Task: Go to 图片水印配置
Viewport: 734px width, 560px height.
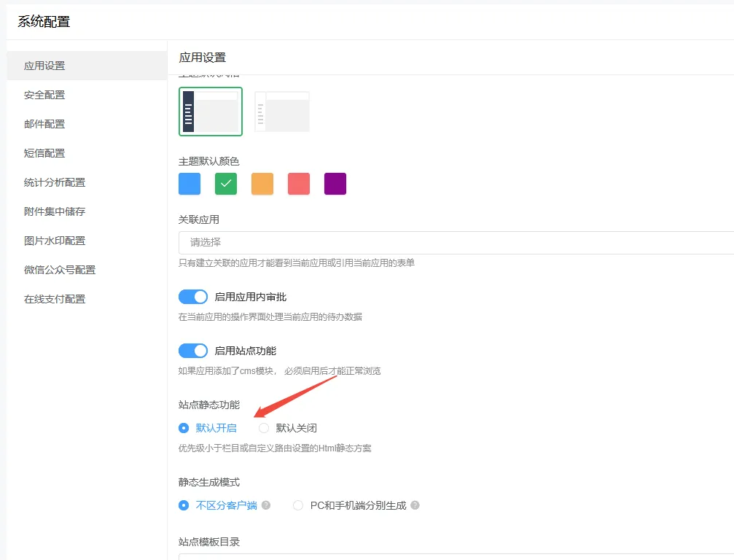Action: tap(87, 241)
